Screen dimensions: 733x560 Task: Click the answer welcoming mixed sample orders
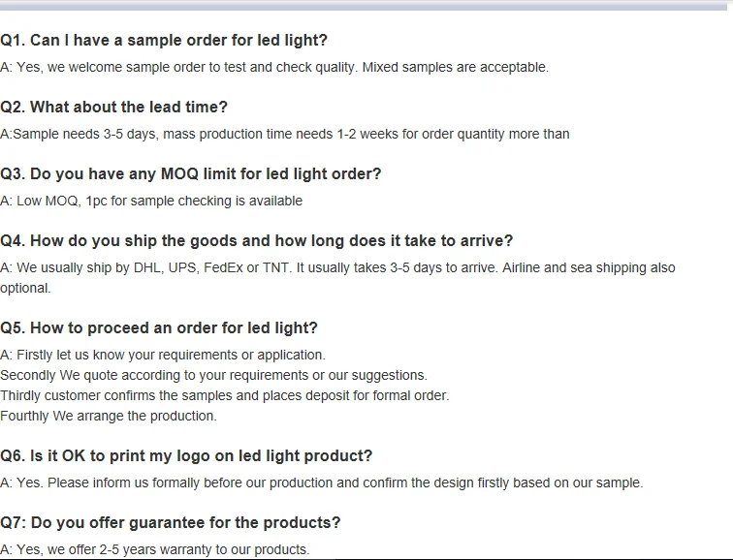pyautogui.click(x=274, y=67)
